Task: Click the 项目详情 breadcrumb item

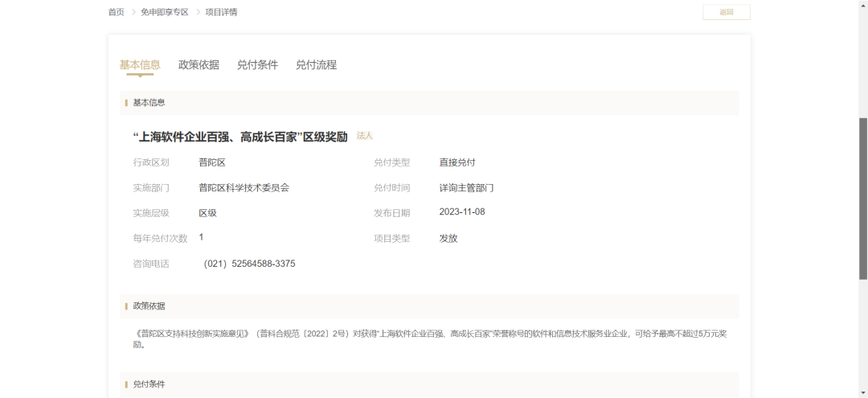Action: pyautogui.click(x=221, y=12)
